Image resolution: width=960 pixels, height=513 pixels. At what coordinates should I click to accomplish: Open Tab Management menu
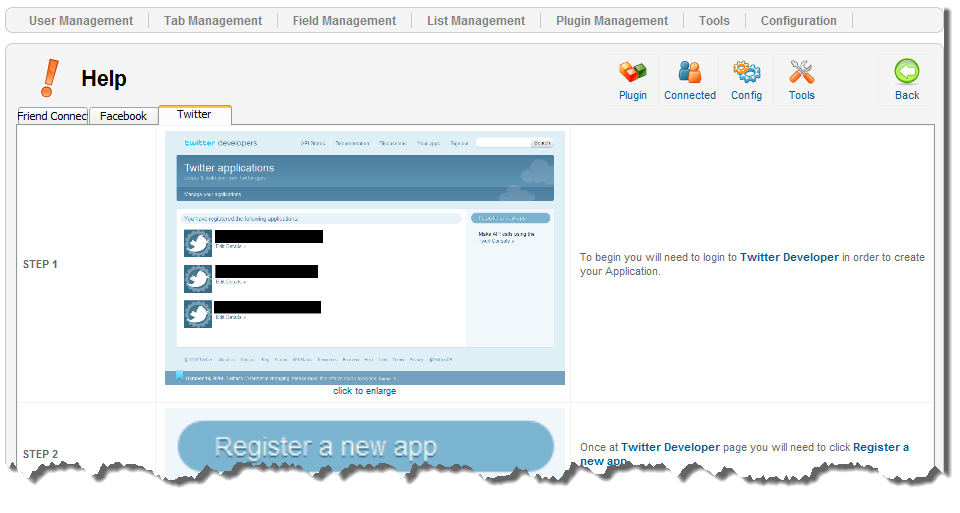point(212,21)
